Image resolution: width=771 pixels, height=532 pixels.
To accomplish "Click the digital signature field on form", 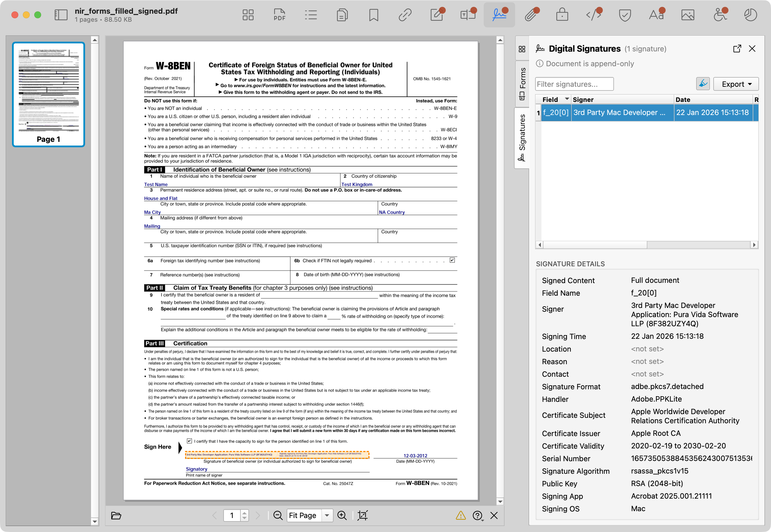I will click(277, 454).
